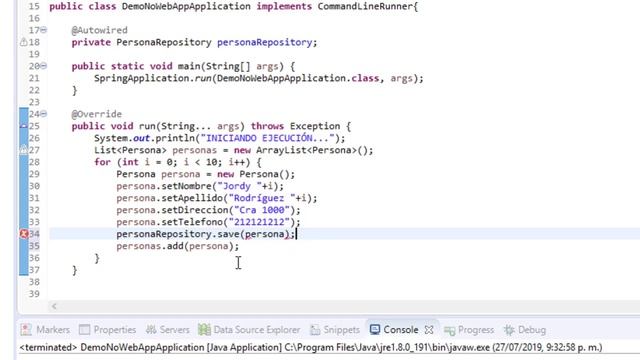This screenshot has height=360, width=640.
Task: Switch to the Servers tab
Action: [x=168, y=330]
